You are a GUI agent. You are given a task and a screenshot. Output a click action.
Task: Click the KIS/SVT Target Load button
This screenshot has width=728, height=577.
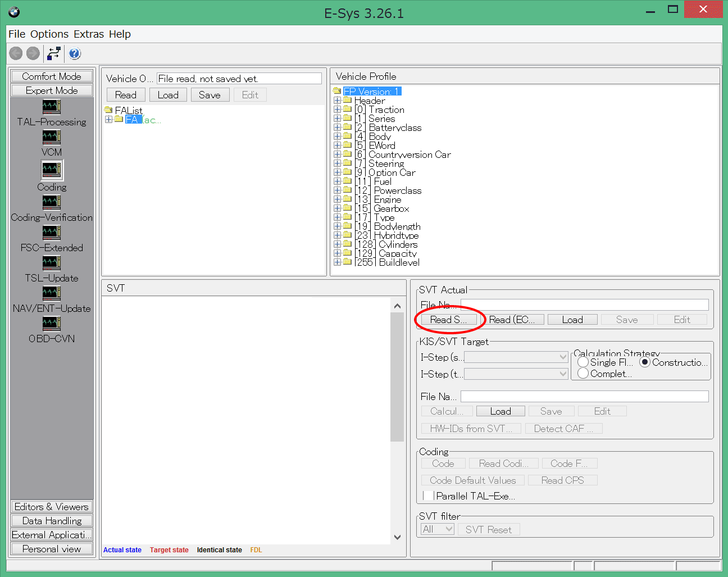click(x=501, y=411)
